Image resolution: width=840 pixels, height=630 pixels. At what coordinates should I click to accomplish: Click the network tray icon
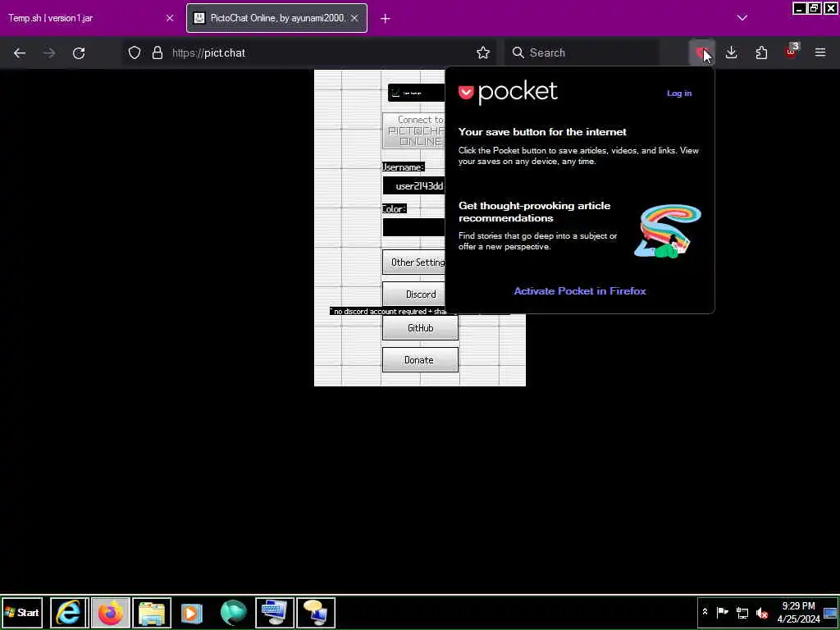pyautogui.click(x=742, y=612)
